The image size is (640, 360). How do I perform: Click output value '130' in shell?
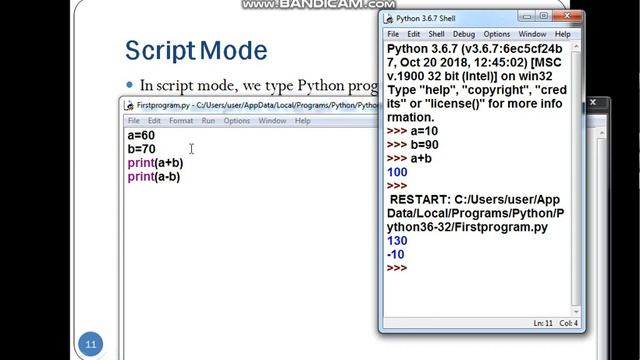coord(397,241)
